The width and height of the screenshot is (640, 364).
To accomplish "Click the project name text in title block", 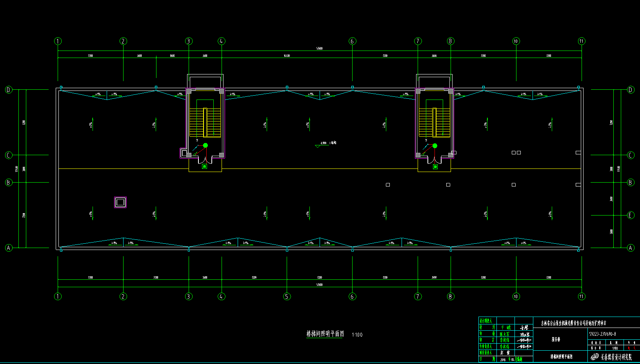I will [573, 323].
